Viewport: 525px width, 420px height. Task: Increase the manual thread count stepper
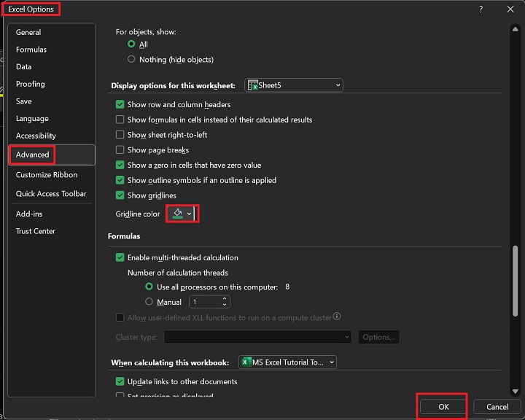point(225,299)
